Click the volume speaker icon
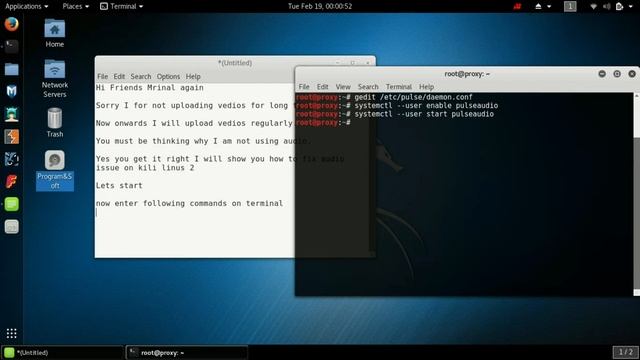 tap(607, 6)
